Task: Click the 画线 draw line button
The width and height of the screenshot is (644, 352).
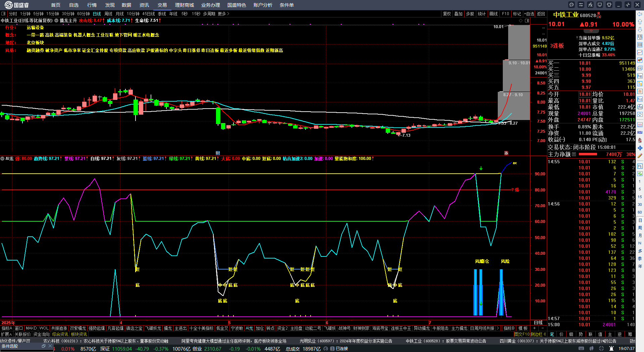Action: [x=494, y=14]
